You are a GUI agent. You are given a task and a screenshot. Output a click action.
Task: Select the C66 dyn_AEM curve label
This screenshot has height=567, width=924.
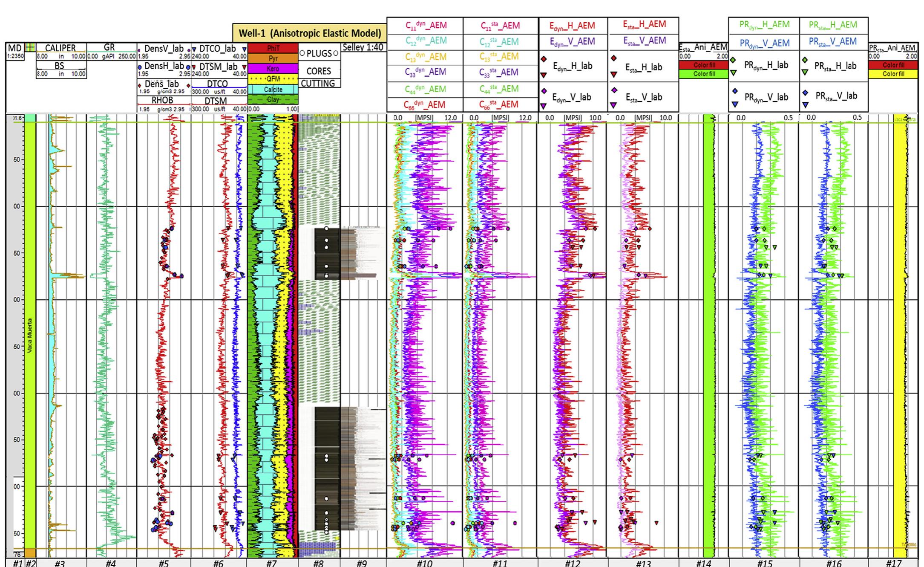coord(425,105)
